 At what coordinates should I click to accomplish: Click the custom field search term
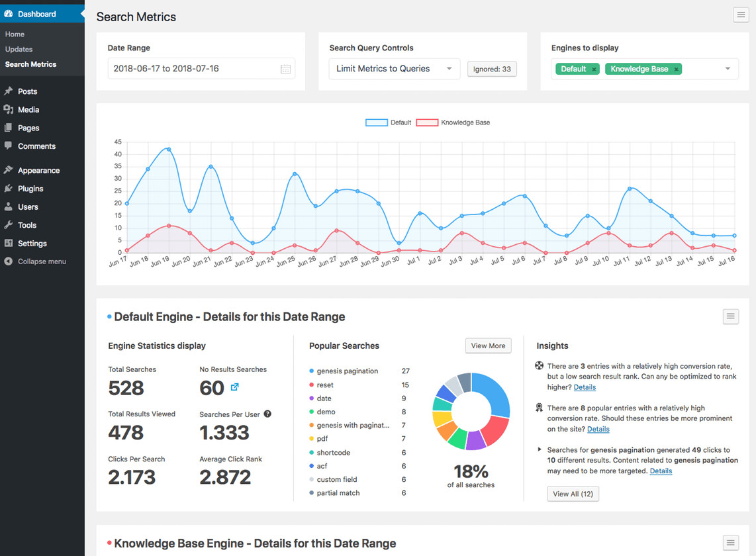[x=337, y=479]
